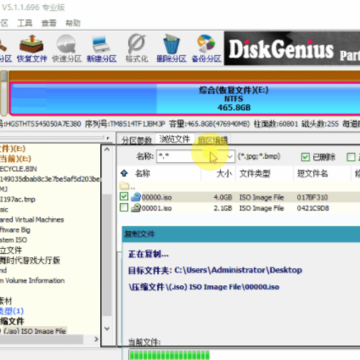Switch to the 扇区编辑 tab
360x360 pixels.
(x=213, y=140)
